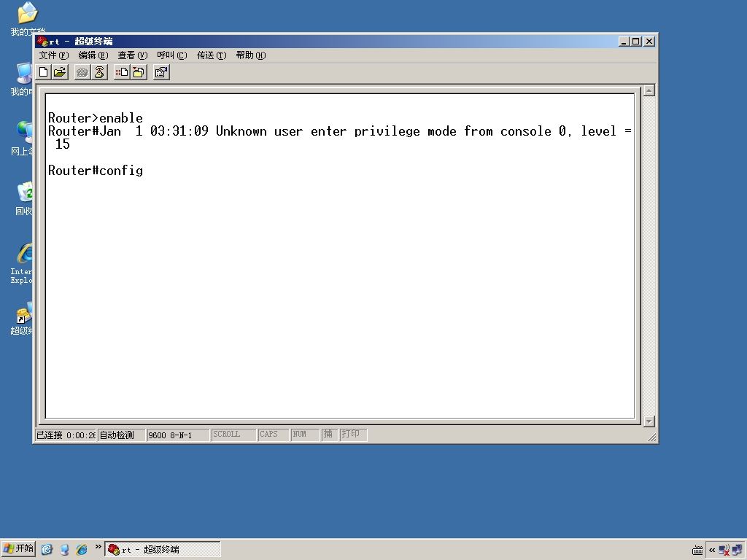Open the Properties toolbar icon
The width and height of the screenshot is (747, 560).
[x=161, y=72]
